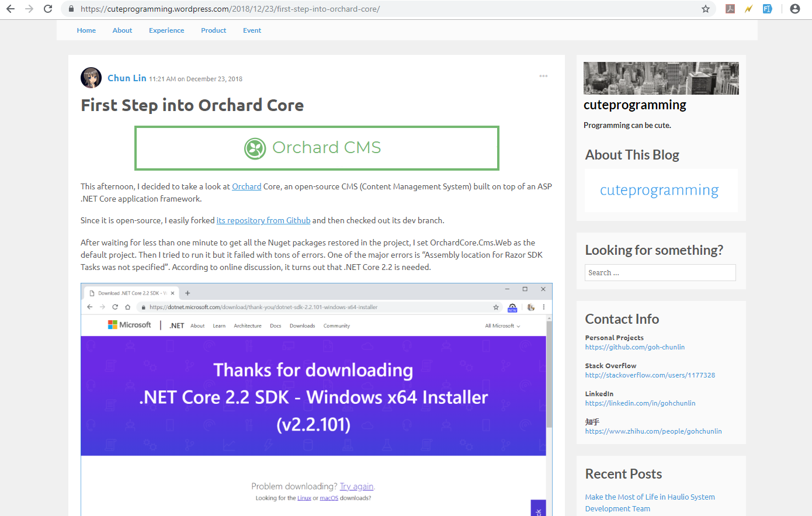The height and width of the screenshot is (516, 812).
Task: Reload the page with the refresh icon
Action: (x=48, y=9)
